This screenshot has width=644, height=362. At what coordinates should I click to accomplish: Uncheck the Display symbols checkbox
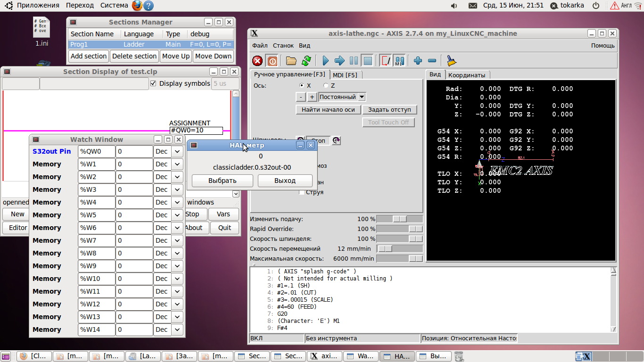153,83
